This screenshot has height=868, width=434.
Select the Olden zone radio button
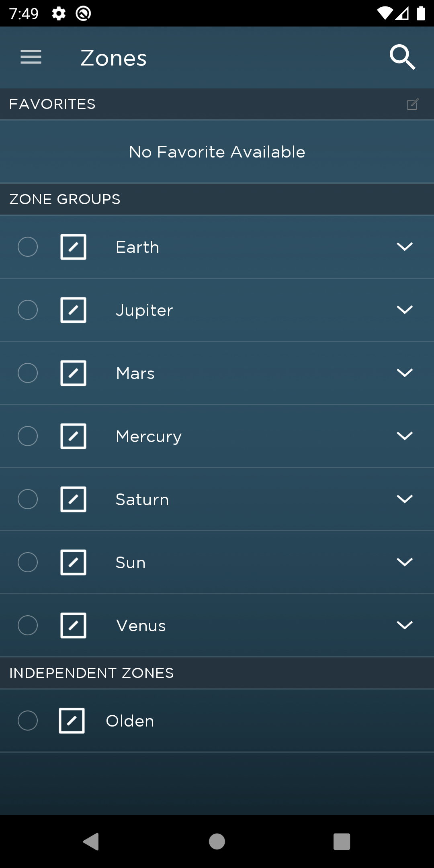point(28,721)
